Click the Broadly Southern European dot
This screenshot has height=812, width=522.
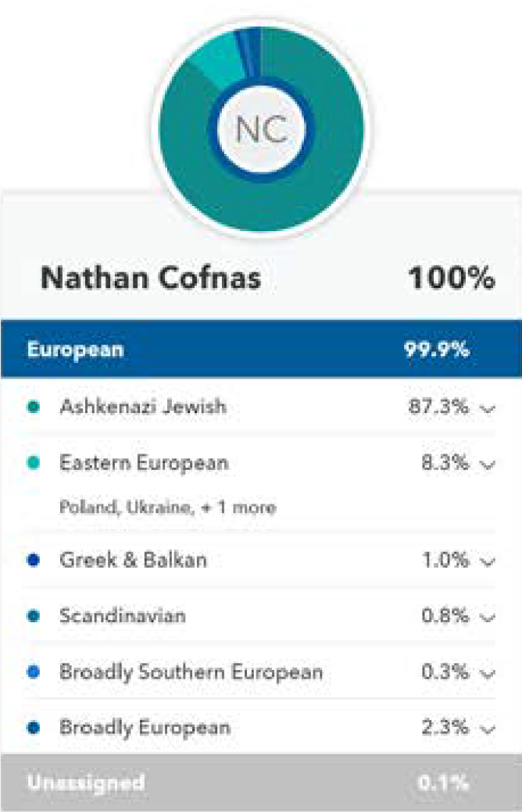pyautogui.click(x=33, y=671)
